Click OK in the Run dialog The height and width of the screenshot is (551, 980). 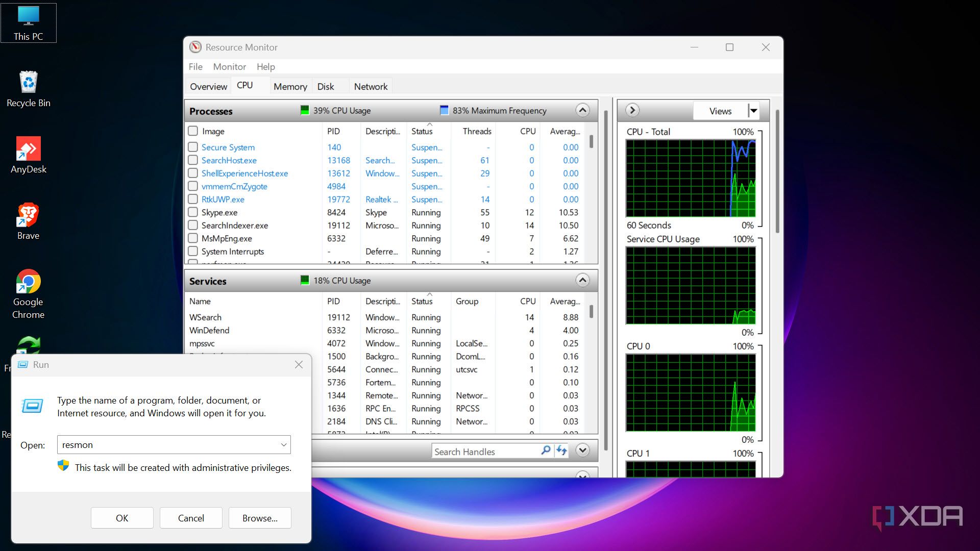(122, 518)
